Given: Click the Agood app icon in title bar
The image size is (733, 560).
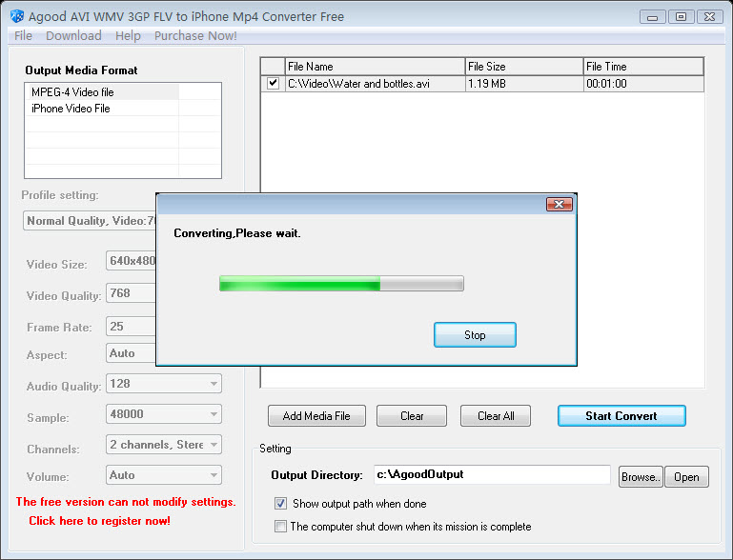Looking at the screenshot, I should [17, 16].
